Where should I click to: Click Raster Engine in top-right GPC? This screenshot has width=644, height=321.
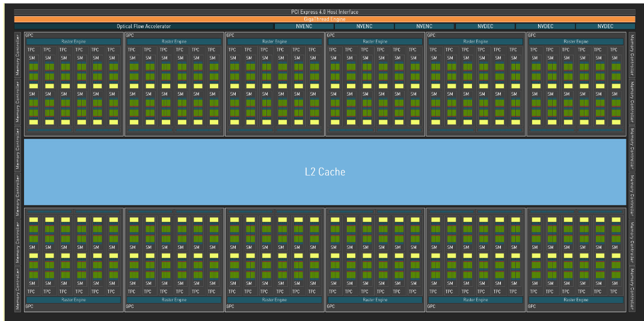point(575,41)
